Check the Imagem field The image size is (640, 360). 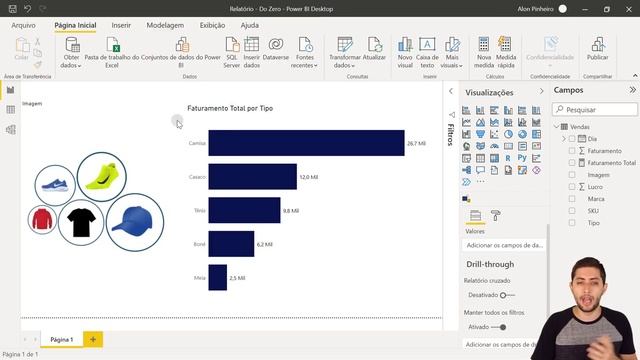[x=572, y=175]
